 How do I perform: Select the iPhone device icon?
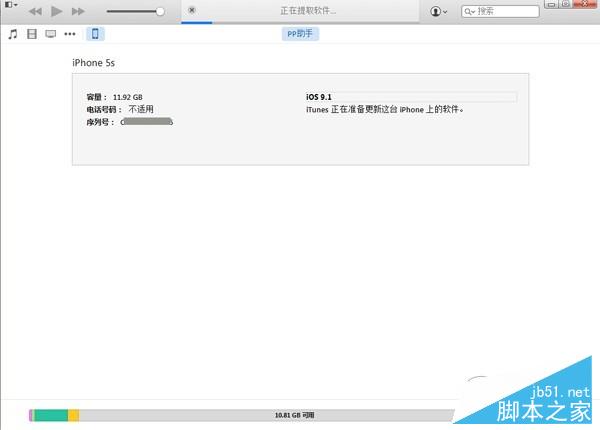(x=95, y=34)
